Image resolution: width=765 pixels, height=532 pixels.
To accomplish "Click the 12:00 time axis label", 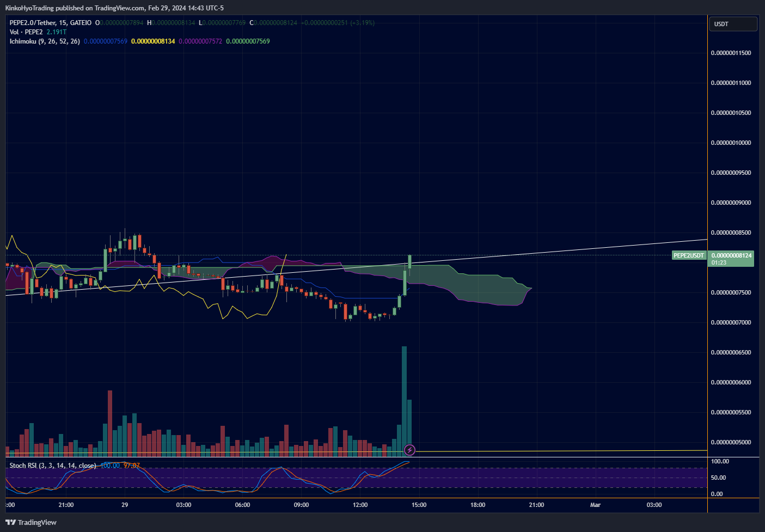I will pos(360,505).
